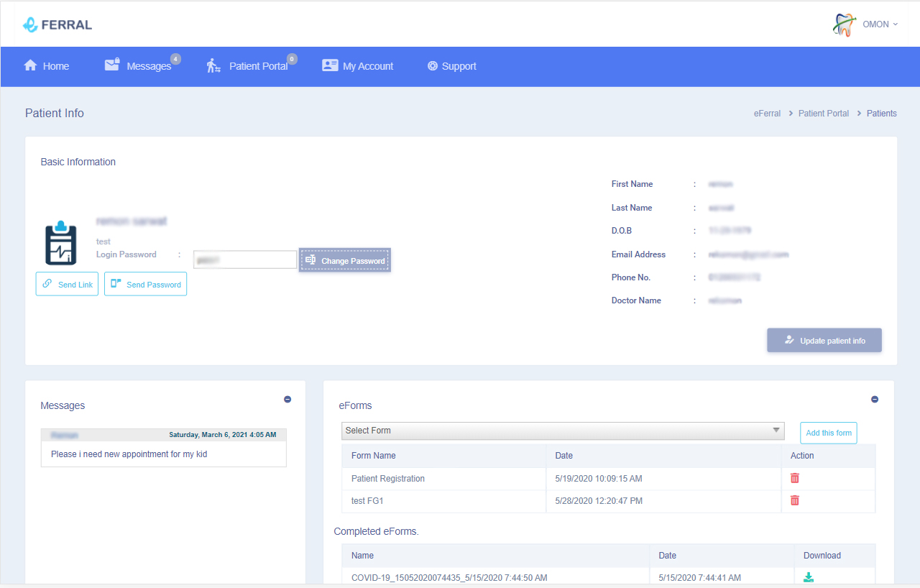Viewport: 920px width, 588px height.
Task: Open the Select Form dropdown
Action: point(563,431)
